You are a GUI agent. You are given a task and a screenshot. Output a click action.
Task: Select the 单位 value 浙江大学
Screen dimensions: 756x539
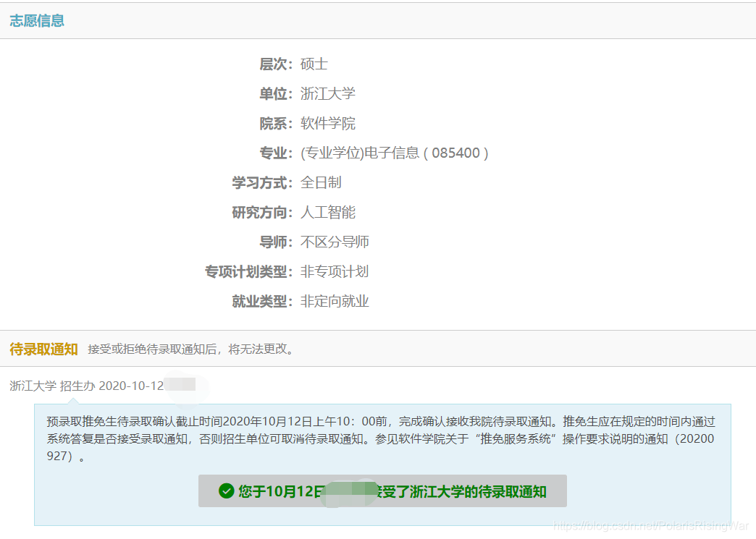(x=328, y=93)
